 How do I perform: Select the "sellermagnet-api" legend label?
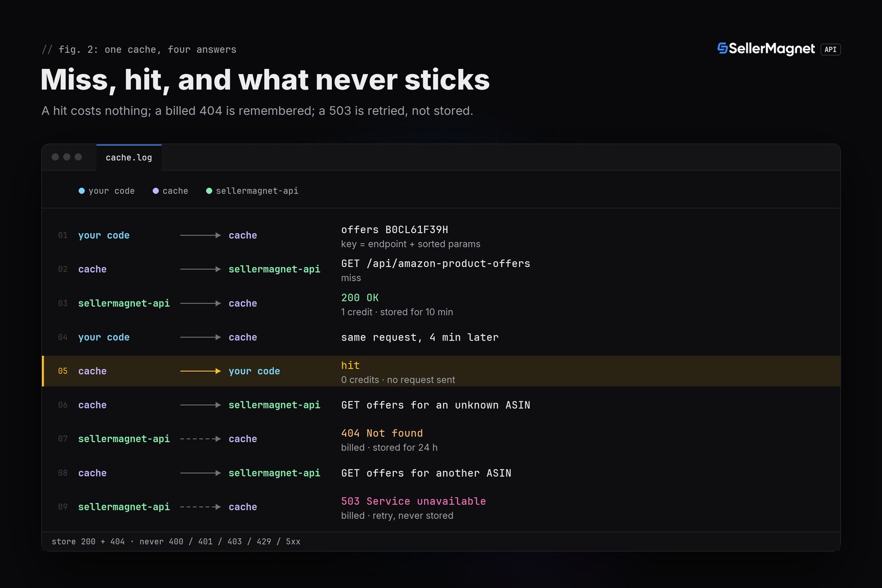pyautogui.click(x=257, y=191)
